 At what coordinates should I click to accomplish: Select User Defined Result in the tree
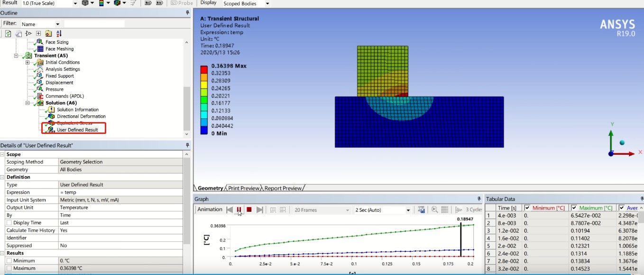pyautogui.click(x=77, y=130)
